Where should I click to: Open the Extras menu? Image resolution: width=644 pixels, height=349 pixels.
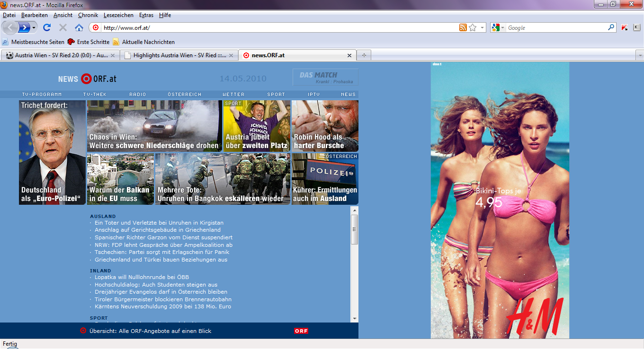click(146, 15)
